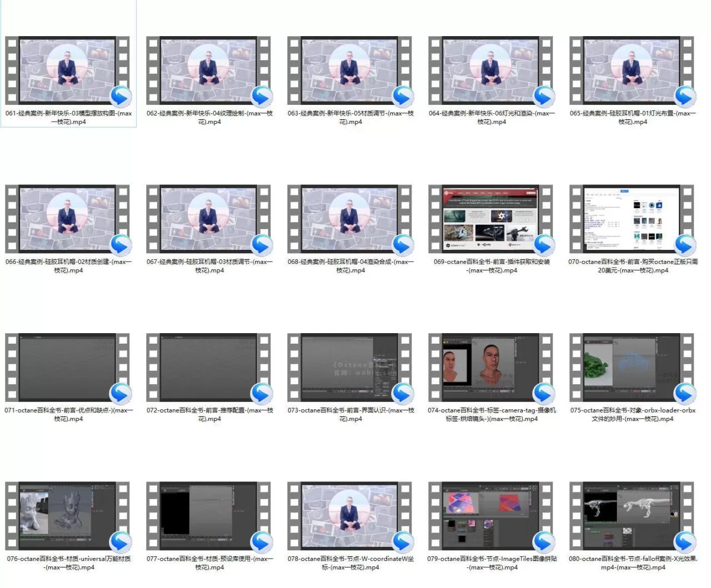This screenshot has height=588, width=711.
Task: Select the 076 universal万能材质 video thumbnail
Action: click(68, 515)
